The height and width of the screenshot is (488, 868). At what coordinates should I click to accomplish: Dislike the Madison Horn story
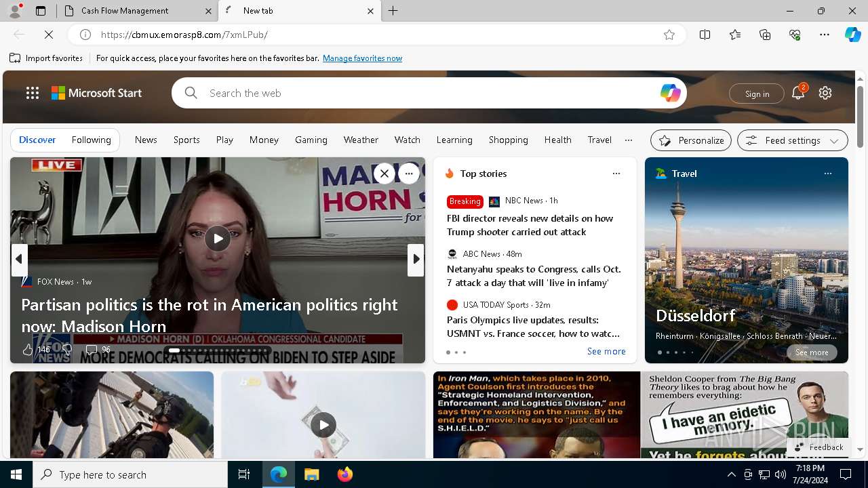[66, 350]
